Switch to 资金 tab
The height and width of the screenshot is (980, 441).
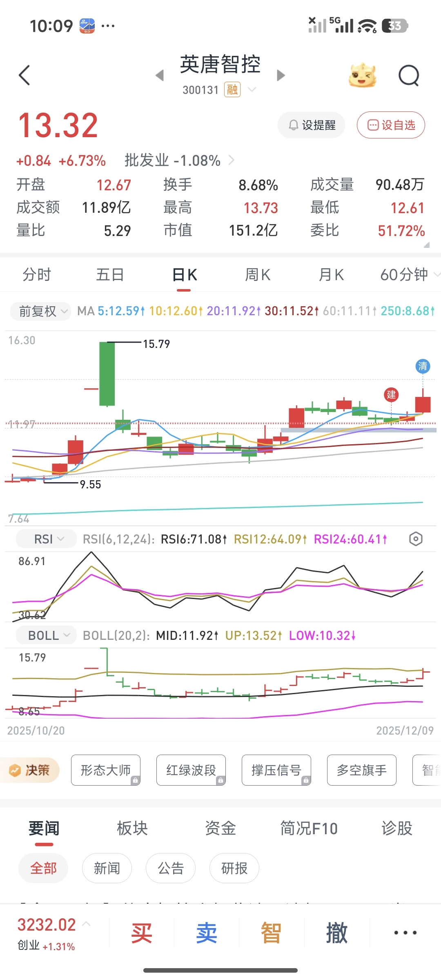tap(220, 829)
